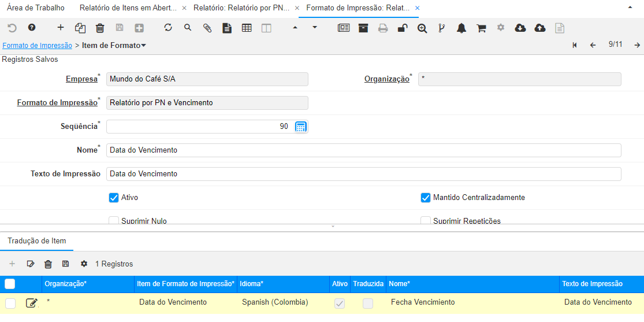Screen dimensions: 644x322
Task: Delete record with main toolbar trash icon
Action: point(100,28)
